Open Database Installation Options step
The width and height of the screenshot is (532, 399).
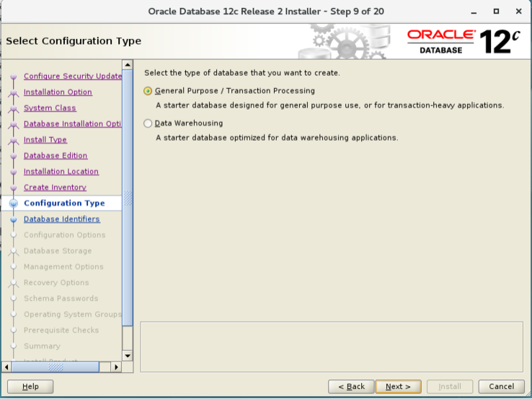(72, 124)
